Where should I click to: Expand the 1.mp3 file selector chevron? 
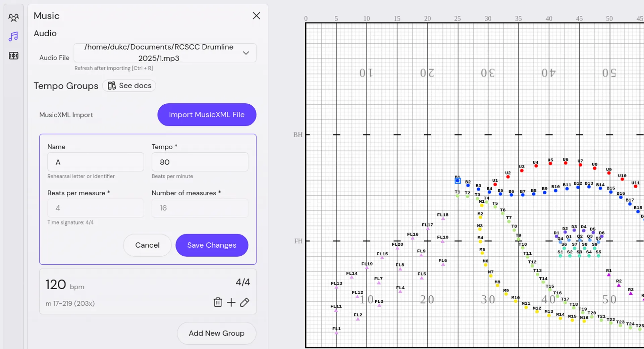(246, 53)
